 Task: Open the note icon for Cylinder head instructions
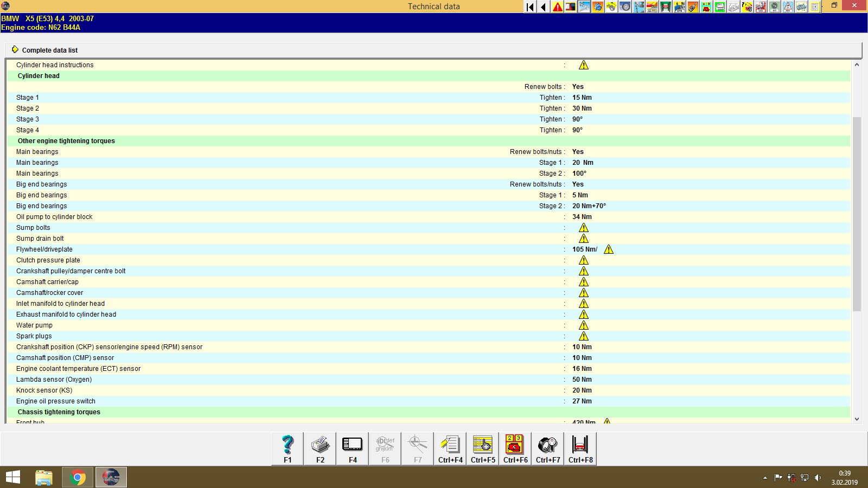coord(584,65)
